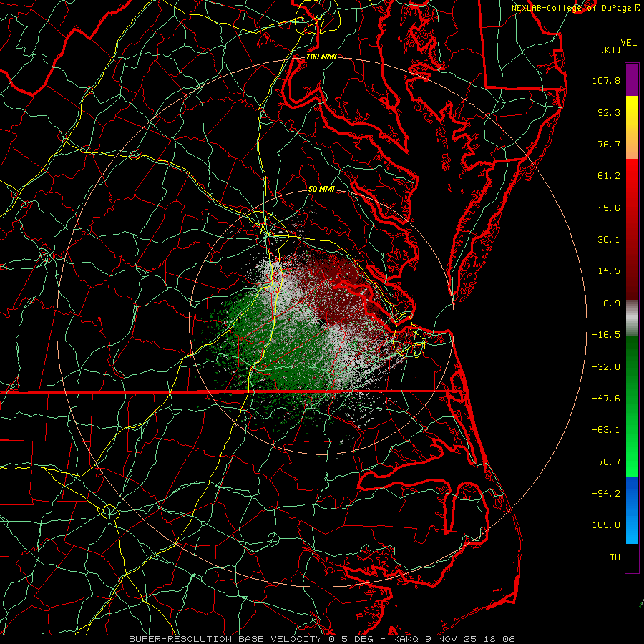Click the -16.5 legend value
644x644 pixels.
tap(606, 335)
